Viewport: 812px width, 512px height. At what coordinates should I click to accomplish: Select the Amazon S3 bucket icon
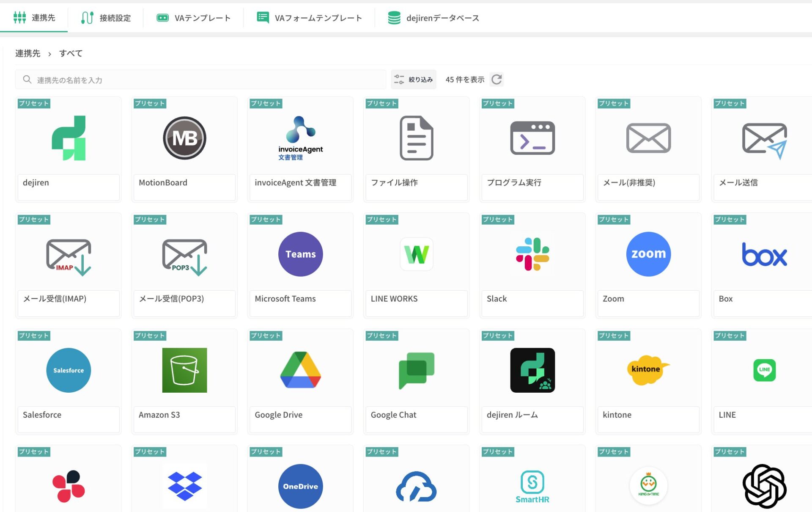tap(184, 370)
